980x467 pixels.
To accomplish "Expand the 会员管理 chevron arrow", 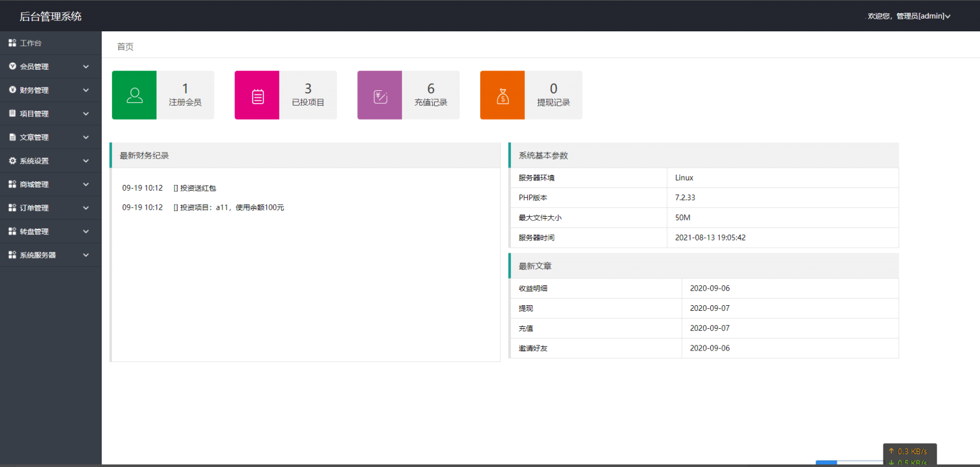I will tap(86, 67).
